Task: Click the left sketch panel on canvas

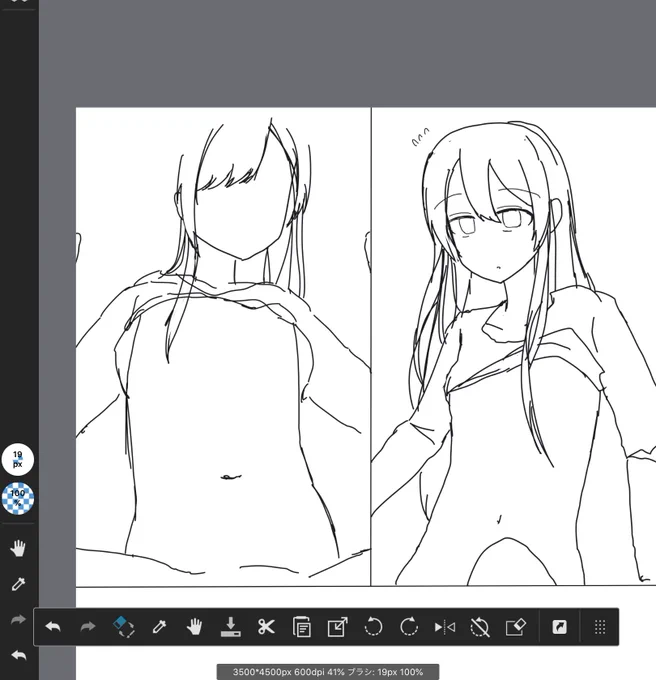Action: pos(223,347)
